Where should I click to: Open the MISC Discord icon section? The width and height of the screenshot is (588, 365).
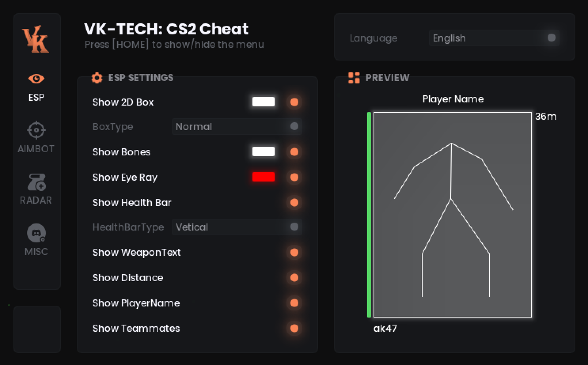pos(36,233)
